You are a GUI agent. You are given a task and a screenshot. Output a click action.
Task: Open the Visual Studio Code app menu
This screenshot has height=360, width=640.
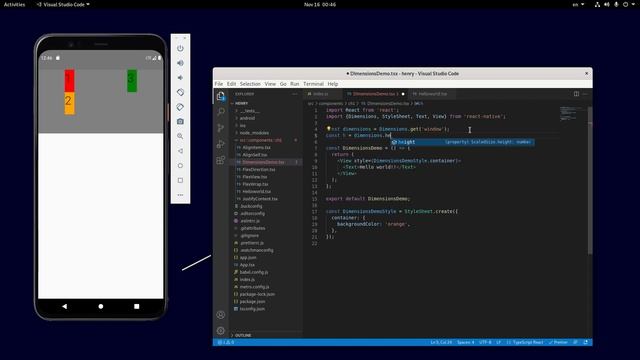point(63,4)
